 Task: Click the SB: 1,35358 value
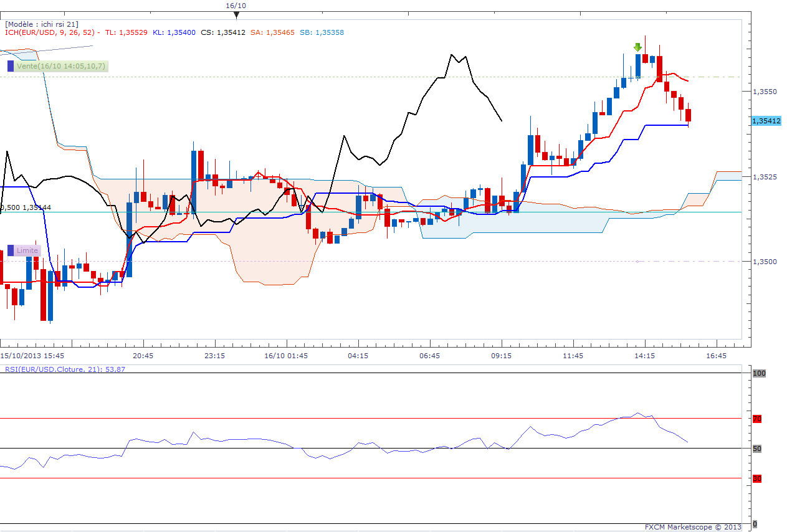[322, 32]
